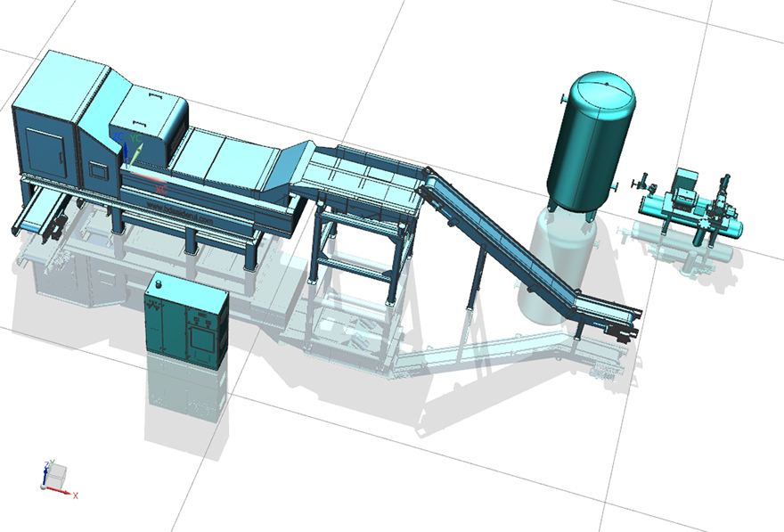Screen dimensions: 784x532
Task: Pick the pump skid assembly right of the tank
Action: tap(690, 207)
